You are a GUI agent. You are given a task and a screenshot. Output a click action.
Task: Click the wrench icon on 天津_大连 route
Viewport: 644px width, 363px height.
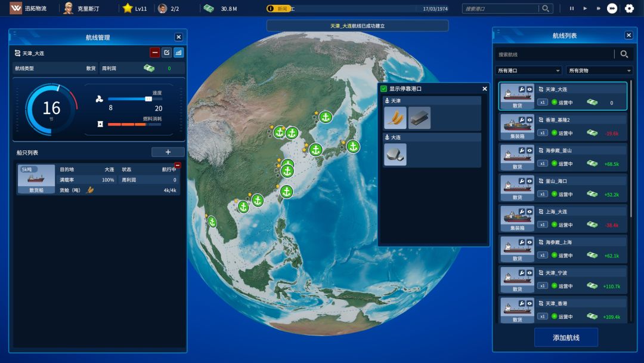point(522,89)
